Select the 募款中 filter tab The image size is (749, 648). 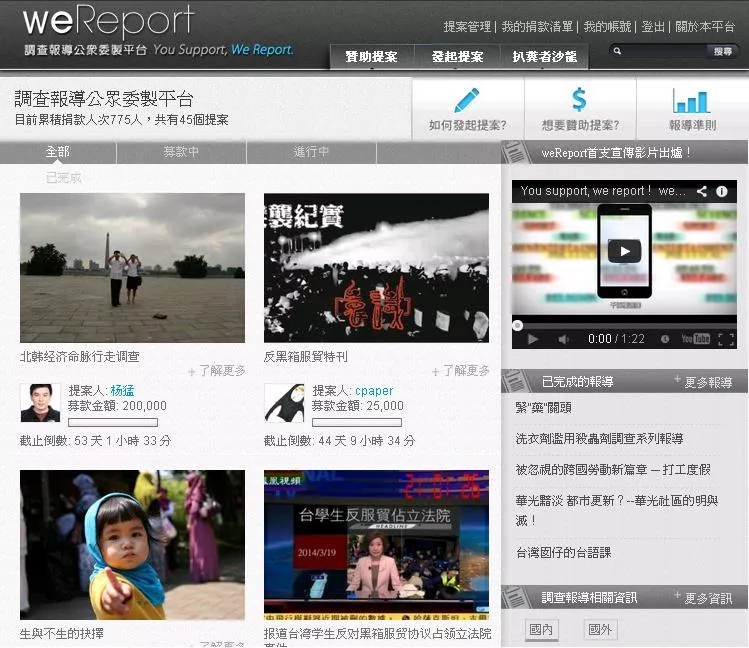click(x=181, y=152)
